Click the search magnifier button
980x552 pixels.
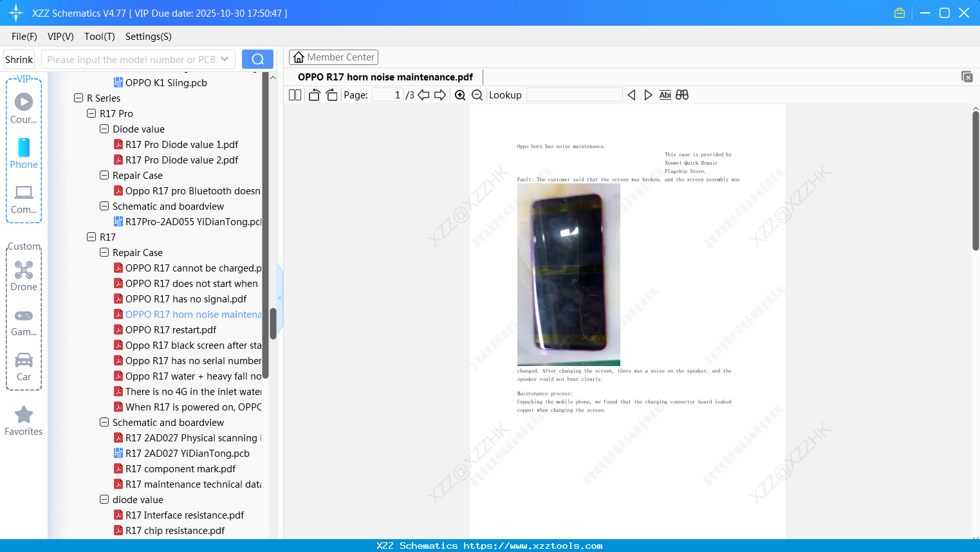click(257, 59)
